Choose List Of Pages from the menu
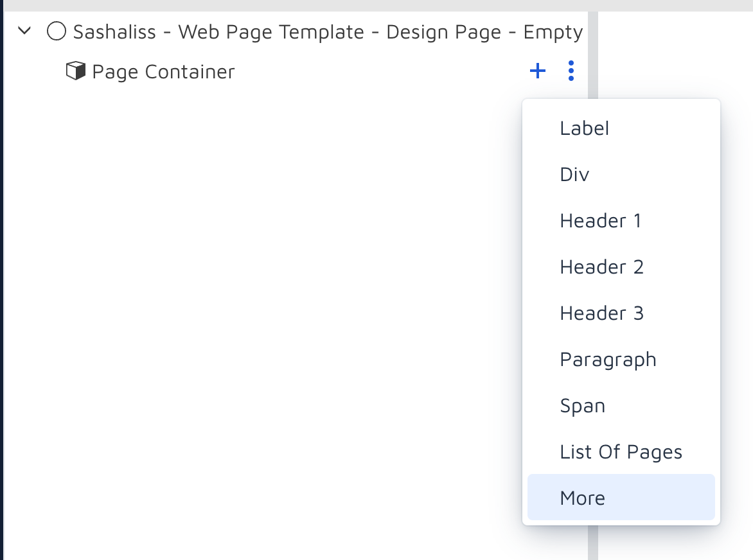Image resolution: width=753 pixels, height=560 pixels. [x=621, y=451]
